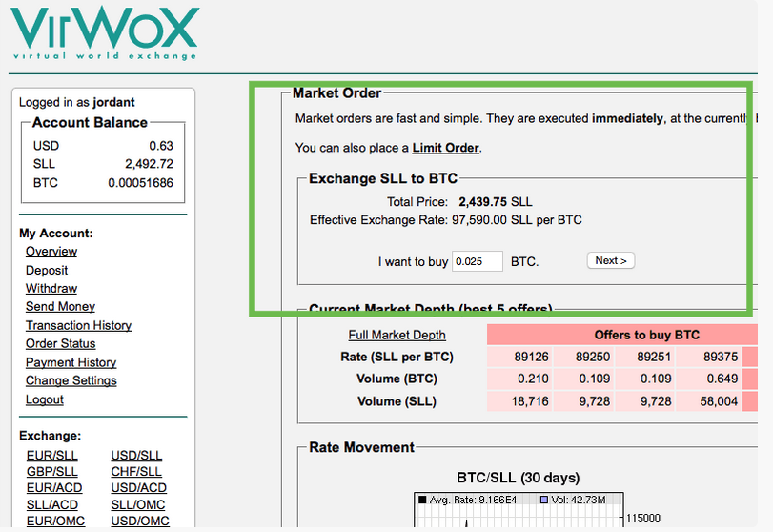The image size is (773, 532).
Task: Click the Avg. Rate black legend square
Action: (x=422, y=500)
